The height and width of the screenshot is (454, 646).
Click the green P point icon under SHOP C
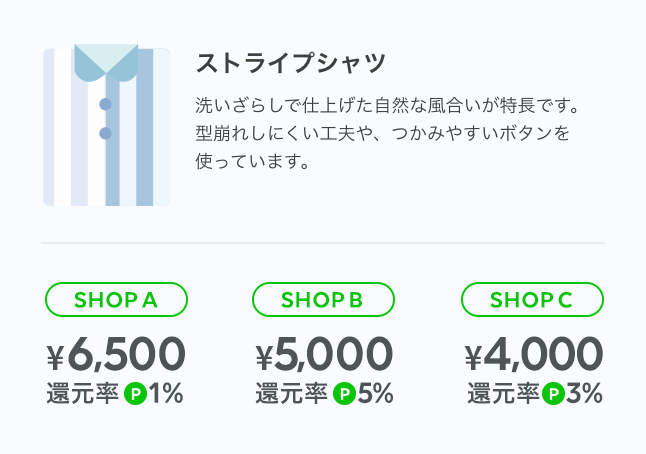pyautogui.click(x=553, y=393)
